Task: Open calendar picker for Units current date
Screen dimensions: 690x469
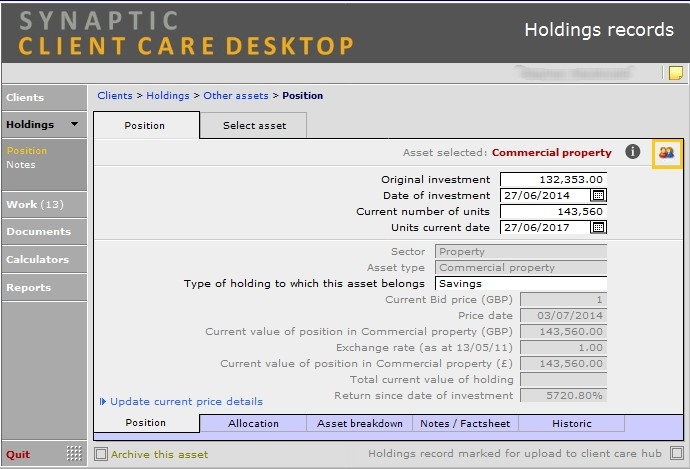Action: click(x=598, y=227)
